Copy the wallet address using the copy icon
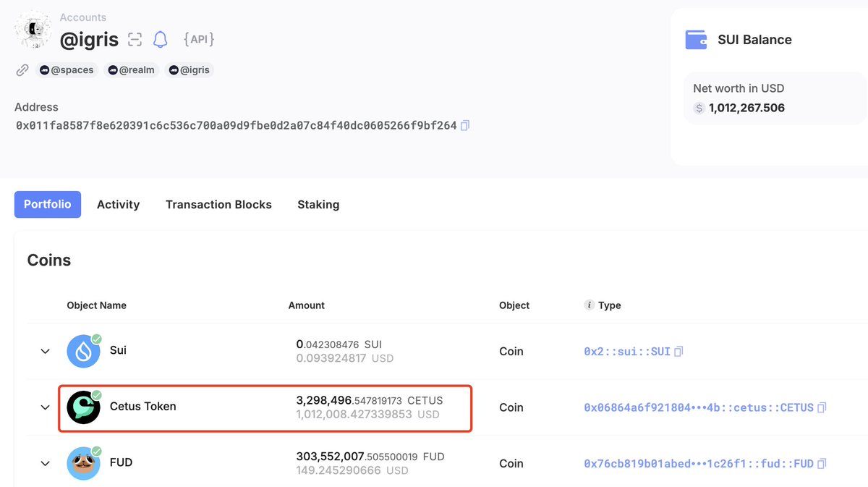The height and width of the screenshot is (487, 868). (465, 125)
